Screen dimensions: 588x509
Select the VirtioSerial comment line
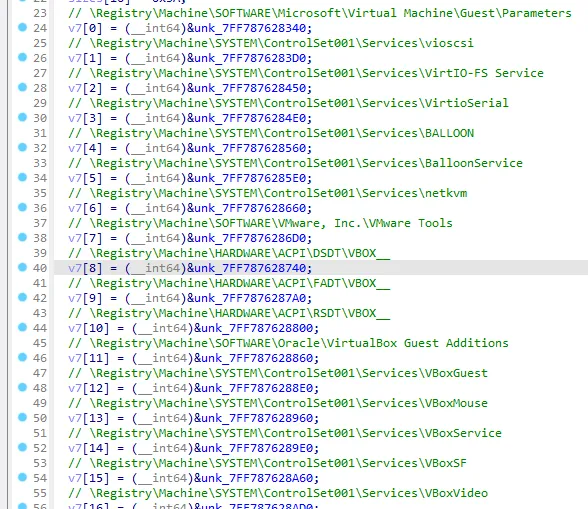[288, 103]
